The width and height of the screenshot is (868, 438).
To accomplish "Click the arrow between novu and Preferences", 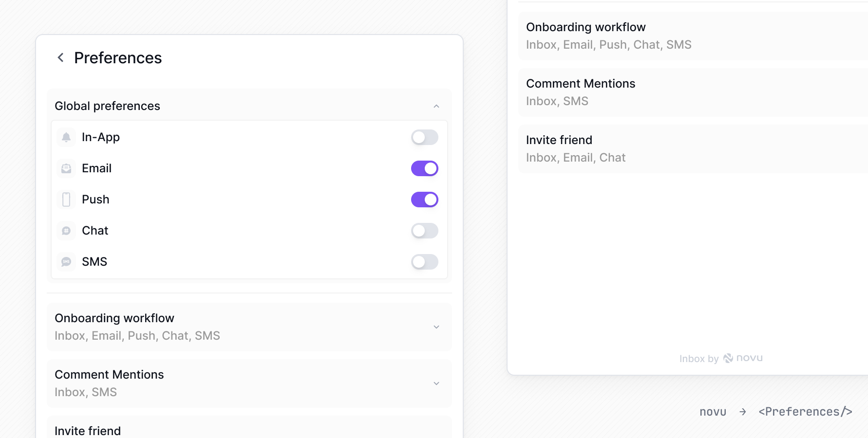I will 742,411.
